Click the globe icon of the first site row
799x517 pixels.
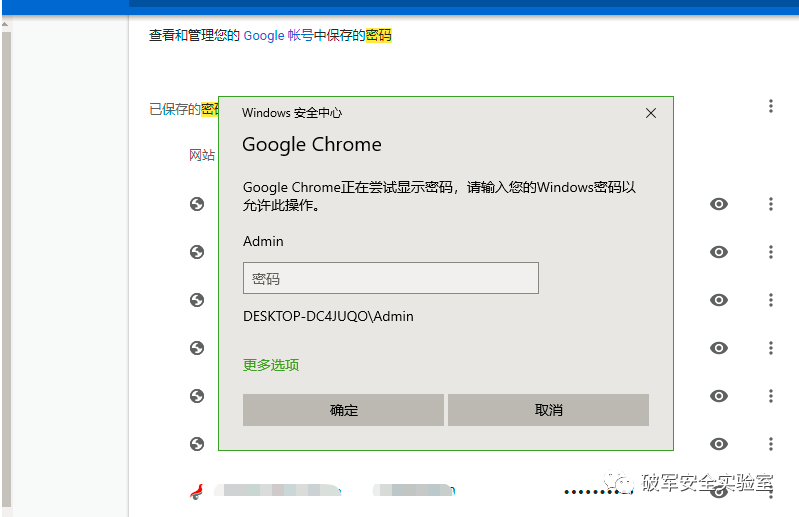pyautogui.click(x=197, y=204)
